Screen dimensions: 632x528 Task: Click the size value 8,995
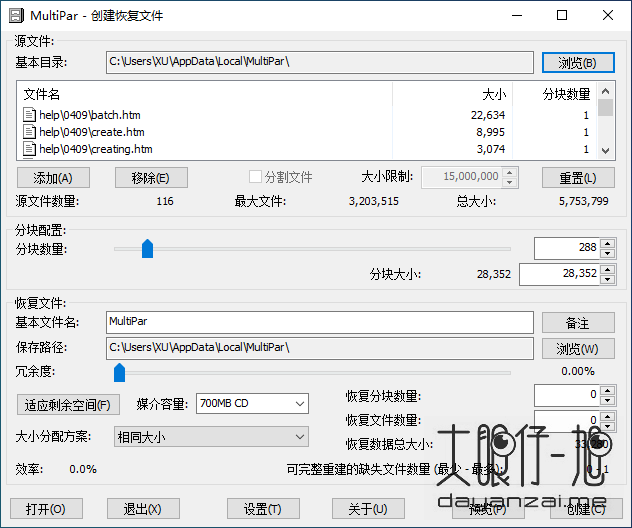click(x=491, y=132)
